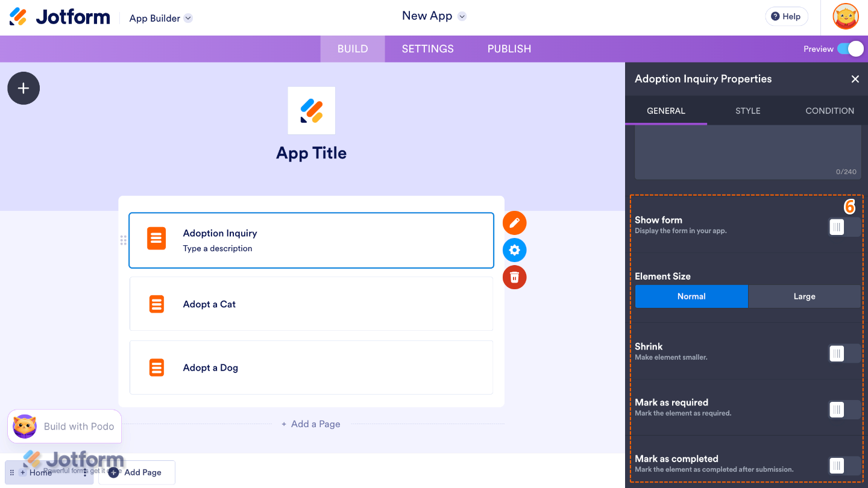The image size is (868, 488).
Task: Enable the Show form toggle
Action: tap(843, 227)
